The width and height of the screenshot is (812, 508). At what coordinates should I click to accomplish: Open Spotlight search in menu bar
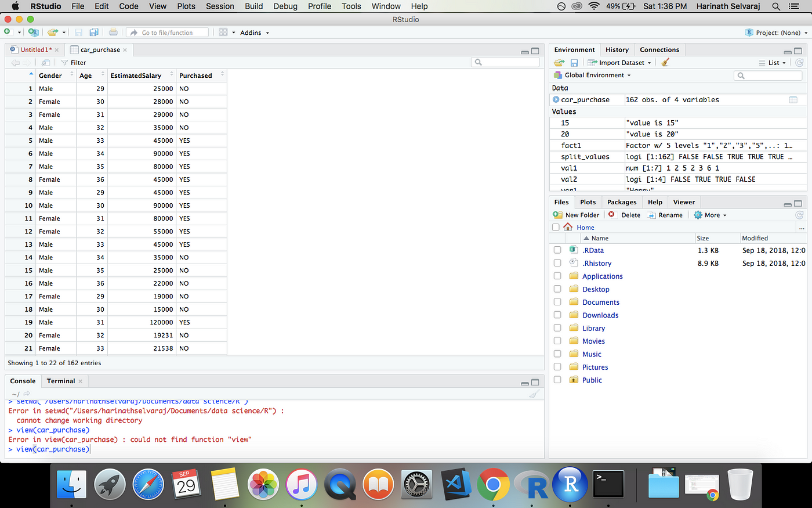point(776,6)
